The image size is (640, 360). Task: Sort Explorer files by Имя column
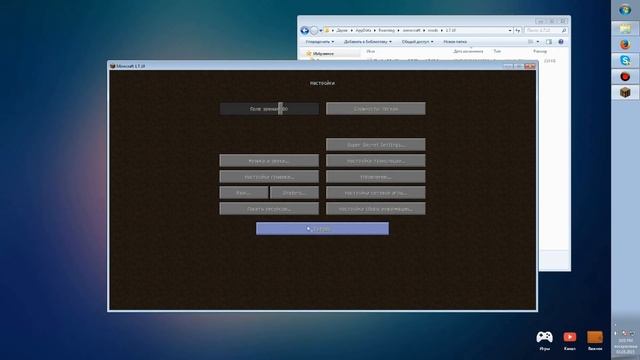[x=371, y=51]
